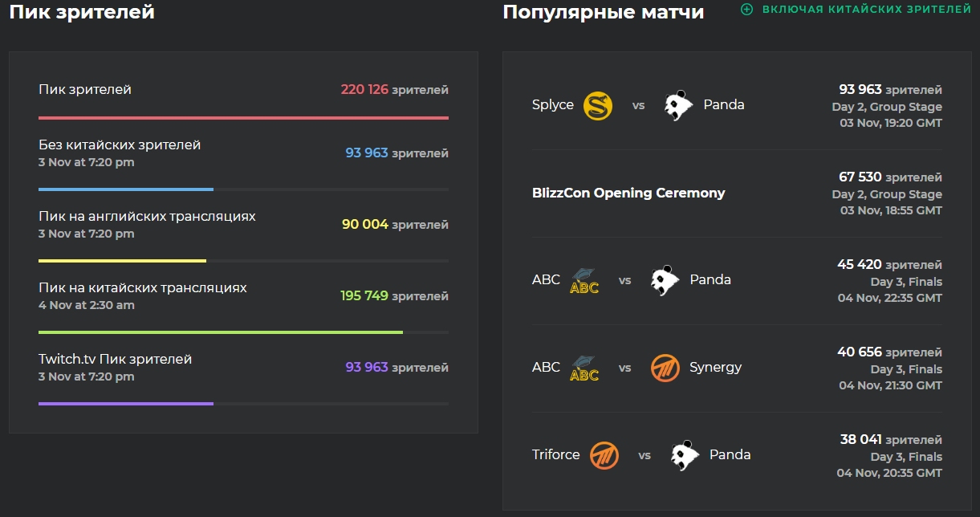Click the Splyce team logo

[598, 105]
